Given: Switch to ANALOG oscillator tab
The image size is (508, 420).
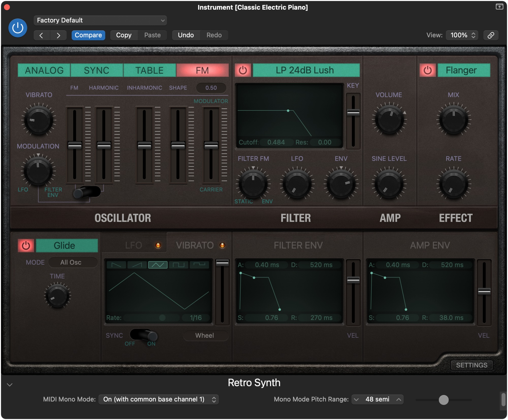Looking at the screenshot, I should [x=44, y=70].
